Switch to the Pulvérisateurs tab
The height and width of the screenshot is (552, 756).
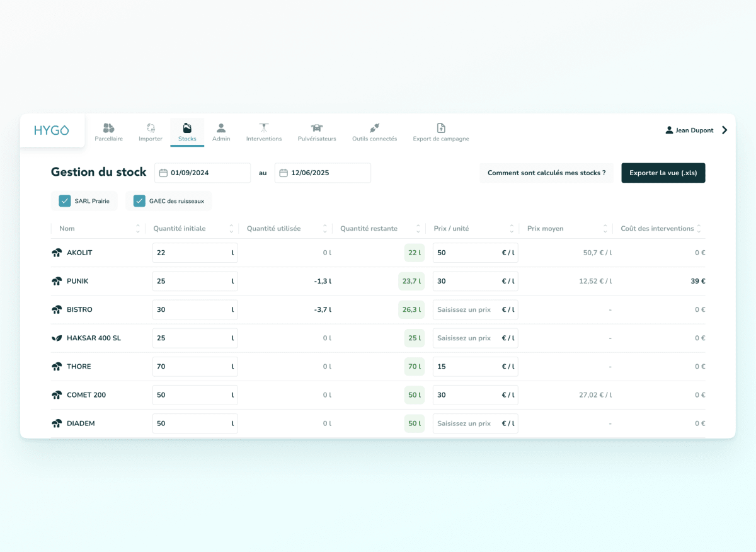coord(317,132)
